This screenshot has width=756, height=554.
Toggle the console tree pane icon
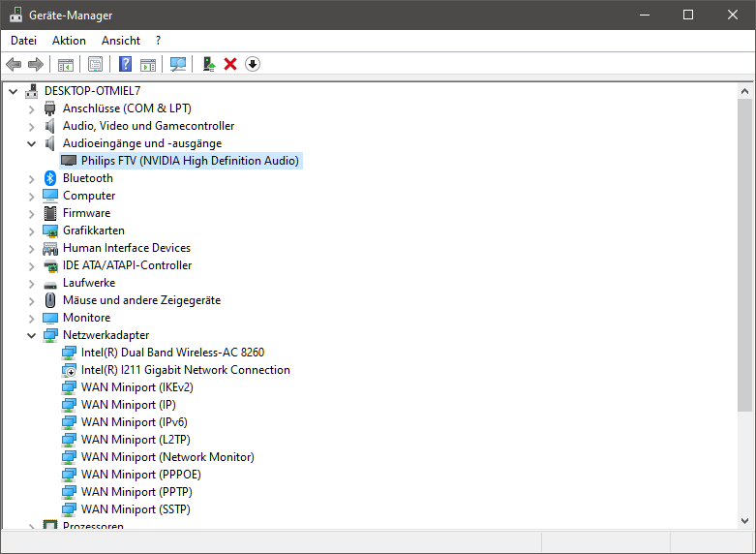[x=66, y=64]
